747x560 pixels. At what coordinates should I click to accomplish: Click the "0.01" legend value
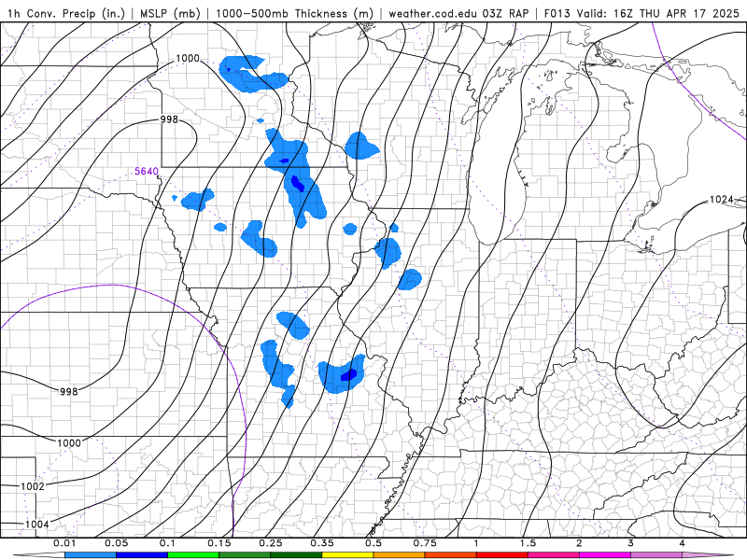tap(64, 543)
